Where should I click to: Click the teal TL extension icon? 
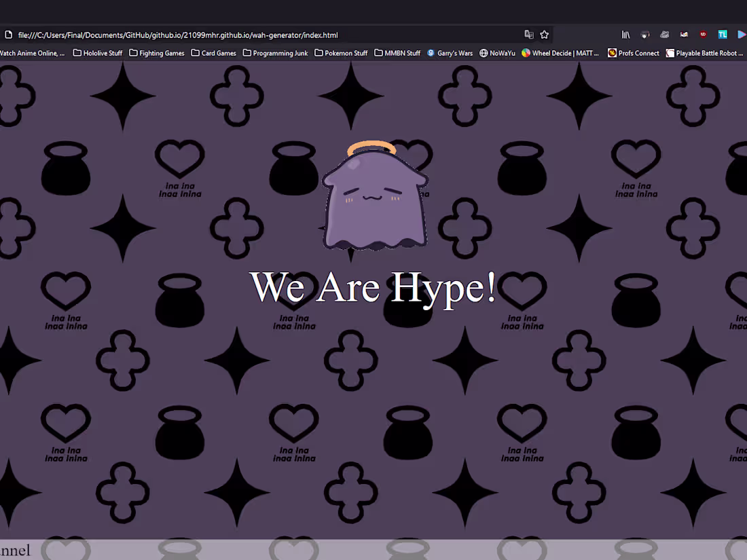pos(723,34)
